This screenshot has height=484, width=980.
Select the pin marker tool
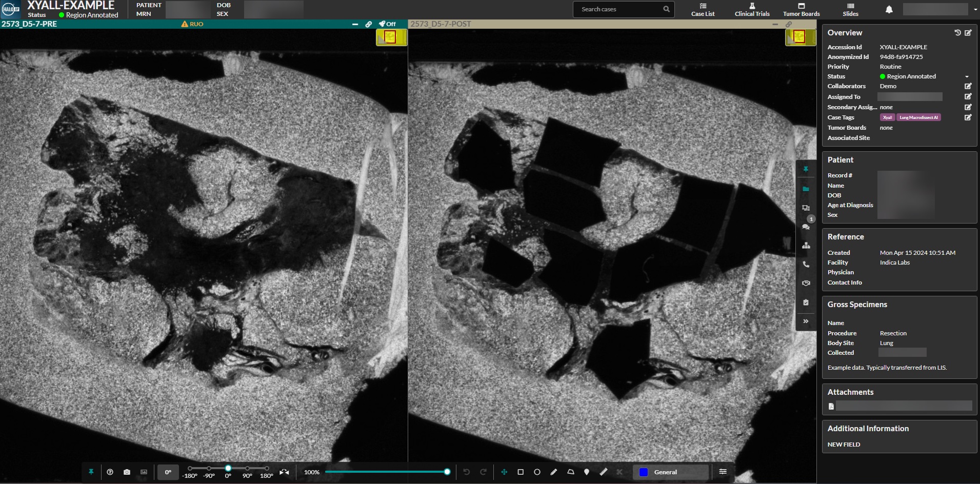(587, 472)
